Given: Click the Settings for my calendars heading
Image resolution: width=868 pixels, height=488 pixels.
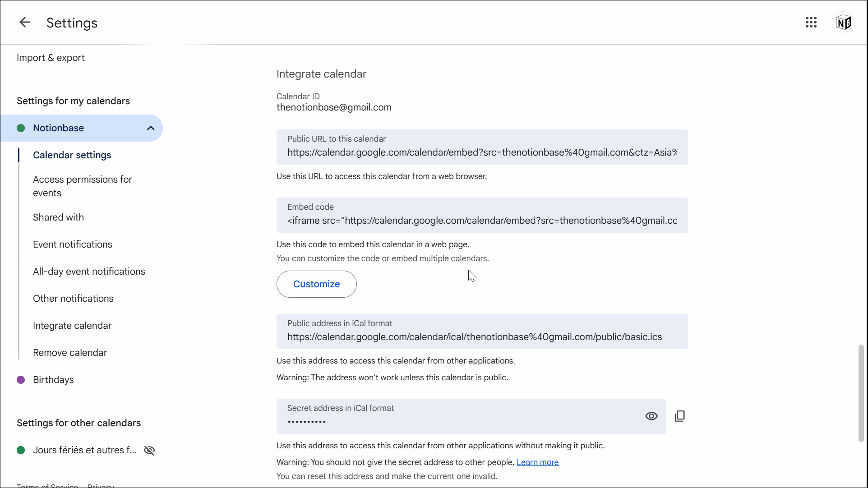Looking at the screenshot, I should pyautogui.click(x=73, y=101).
